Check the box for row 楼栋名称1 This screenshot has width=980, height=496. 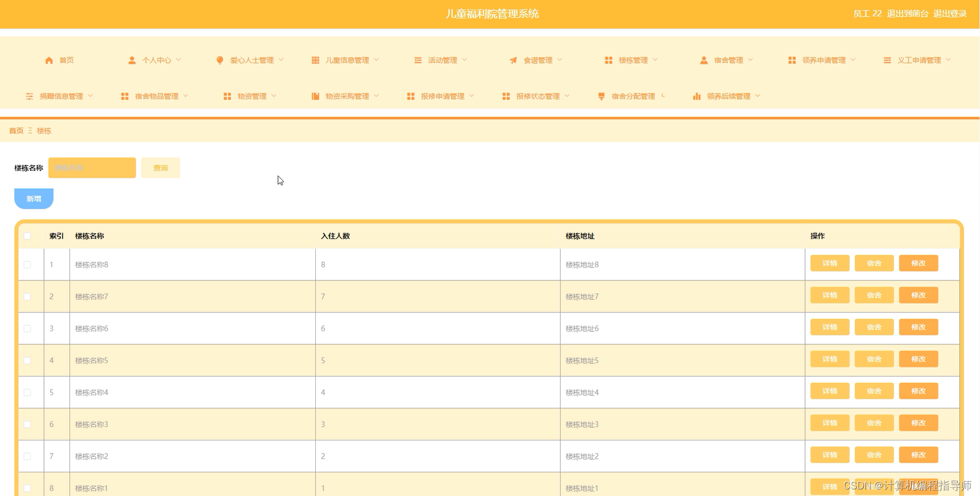coord(27,488)
